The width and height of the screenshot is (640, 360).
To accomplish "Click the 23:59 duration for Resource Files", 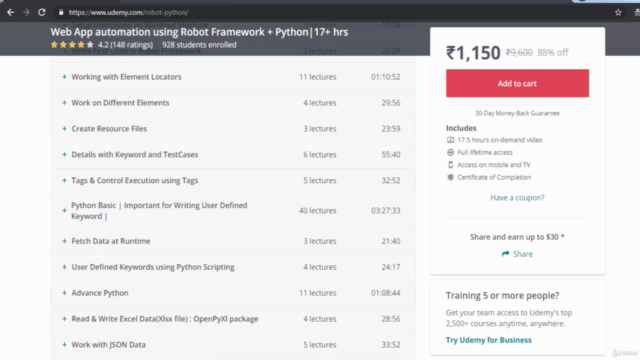I will click(x=391, y=129).
